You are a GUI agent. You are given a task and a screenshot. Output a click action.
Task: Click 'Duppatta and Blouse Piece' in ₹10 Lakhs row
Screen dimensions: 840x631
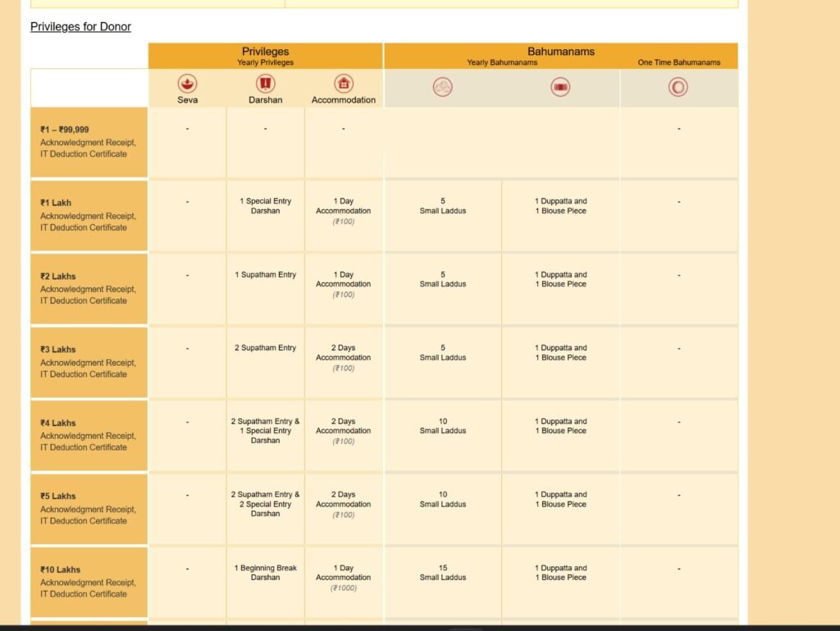coord(560,573)
